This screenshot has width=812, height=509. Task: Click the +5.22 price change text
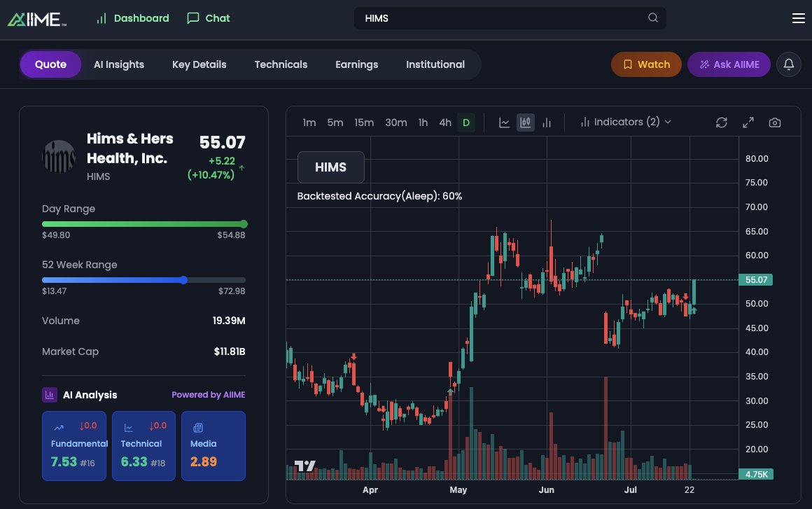(222, 161)
